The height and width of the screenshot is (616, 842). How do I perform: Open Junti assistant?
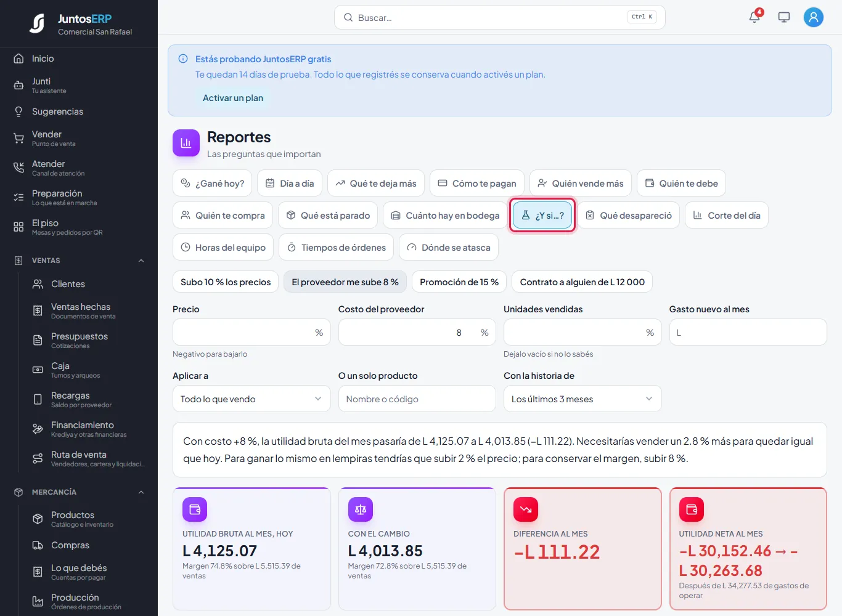point(79,86)
